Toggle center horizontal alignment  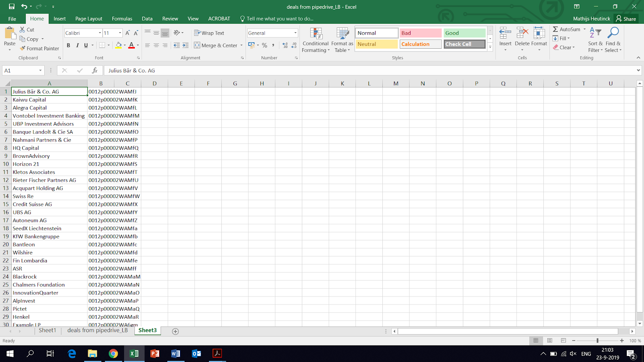(156, 45)
